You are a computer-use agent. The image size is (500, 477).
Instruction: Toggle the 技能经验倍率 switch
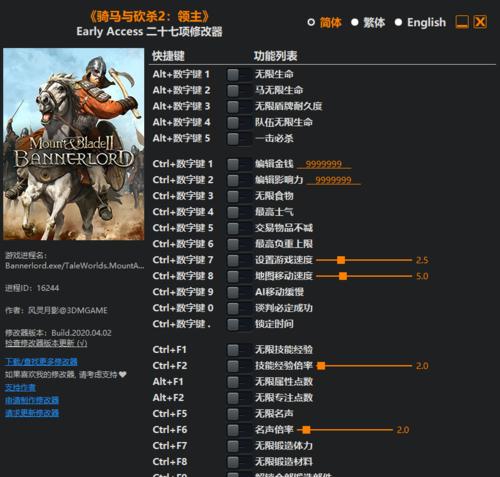point(239,366)
